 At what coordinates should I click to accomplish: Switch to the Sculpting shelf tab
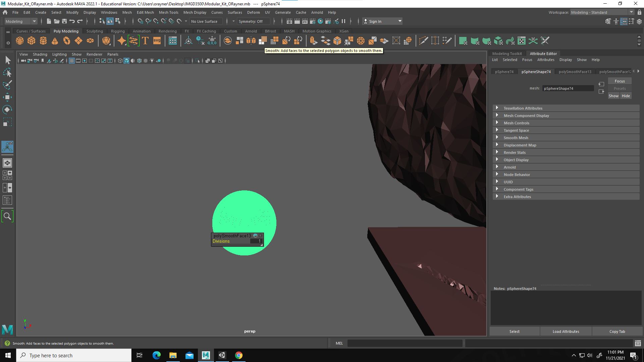(95, 31)
